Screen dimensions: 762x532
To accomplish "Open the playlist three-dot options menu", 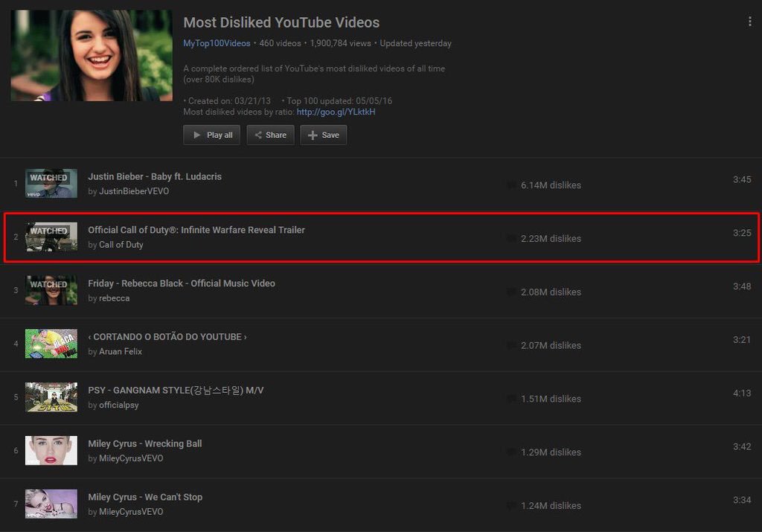I will 750,22.
